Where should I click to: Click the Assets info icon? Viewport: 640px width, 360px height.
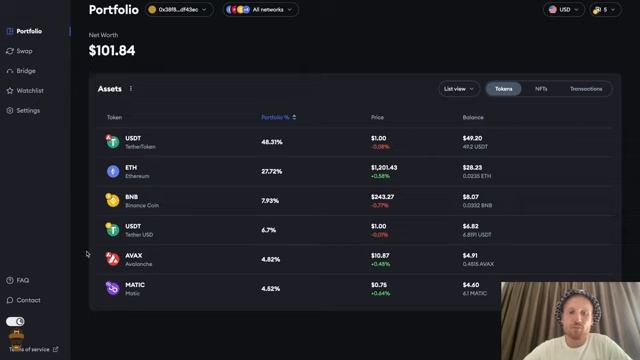(131, 89)
